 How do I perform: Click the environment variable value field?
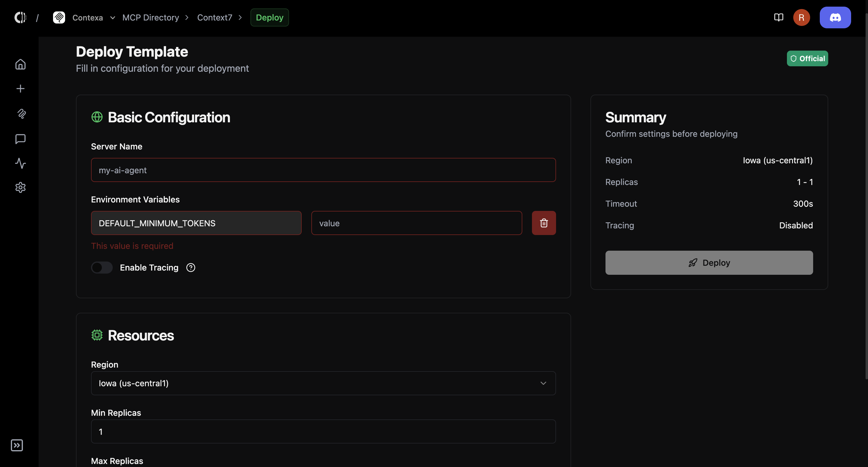click(417, 223)
